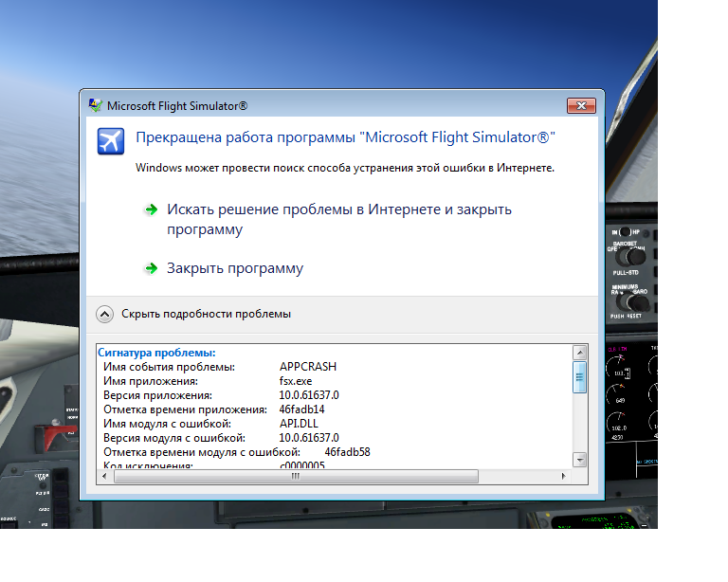Click 'Microsoft Flight Simulator®' title bar text
The image size is (728, 582).
(177, 106)
